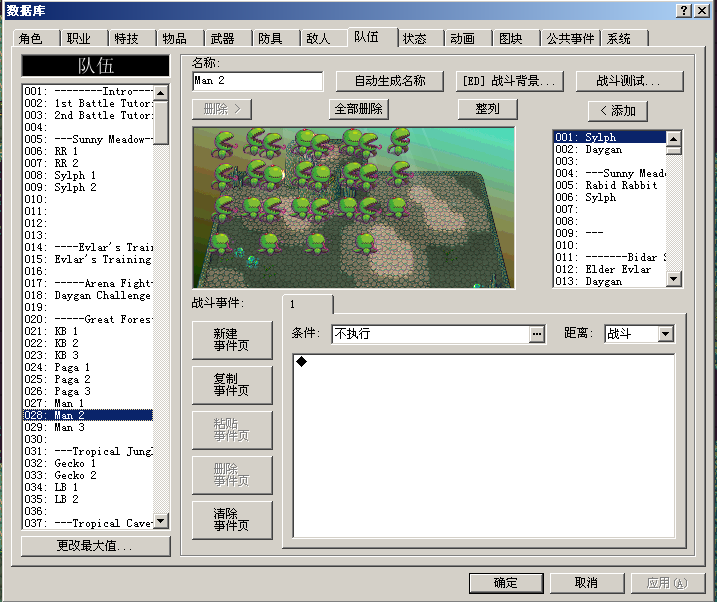Image resolution: width=717 pixels, height=602 pixels.
Task: Switch to the 物品 tab
Action: click(x=180, y=38)
